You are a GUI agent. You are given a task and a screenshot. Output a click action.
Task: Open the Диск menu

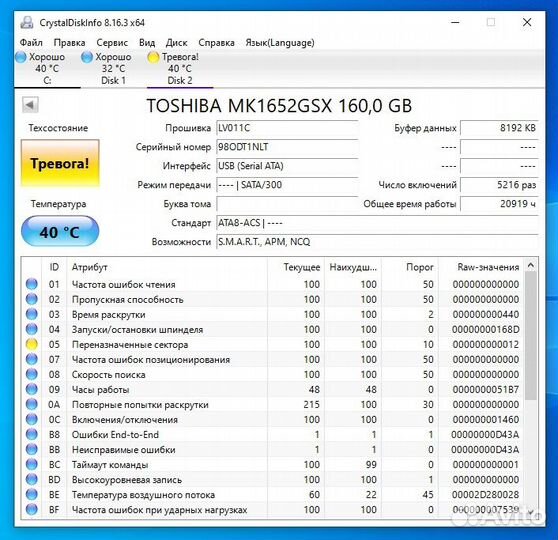[177, 43]
